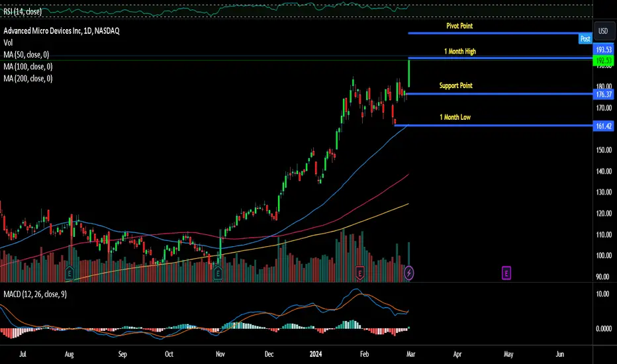Image resolution: width=617 pixels, height=364 pixels.
Task: Select the MA (50, close, 0) legend
Action: click(26, 55)
